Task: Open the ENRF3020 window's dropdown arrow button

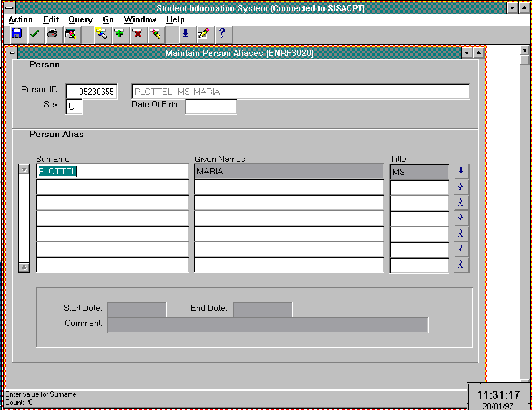Action: pos(467,54)
